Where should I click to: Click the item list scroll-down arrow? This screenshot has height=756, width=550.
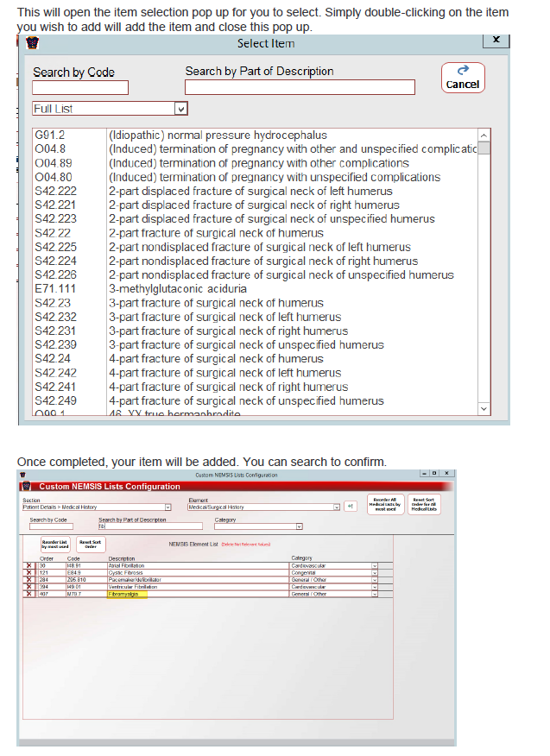(x=484, y=408)
